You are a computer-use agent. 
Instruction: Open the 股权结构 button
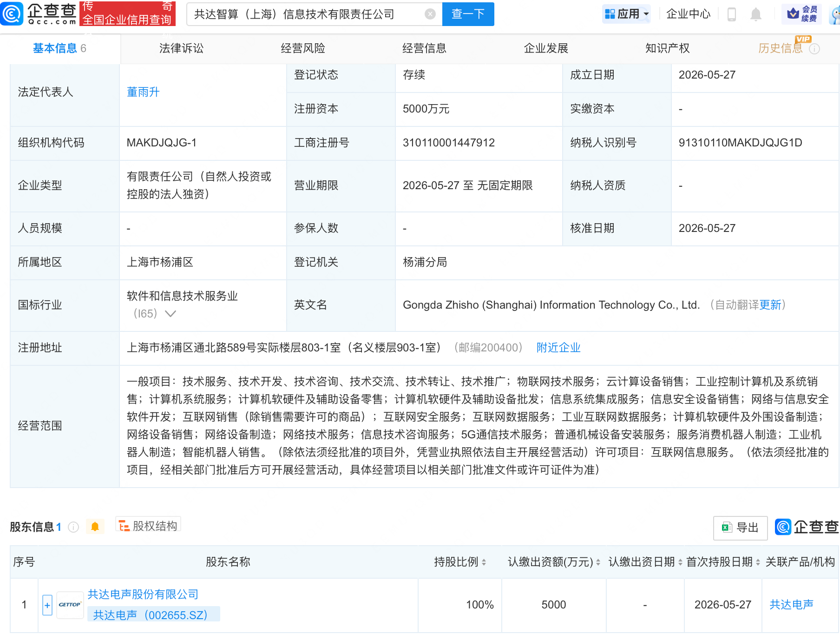(x=148, y=526)
